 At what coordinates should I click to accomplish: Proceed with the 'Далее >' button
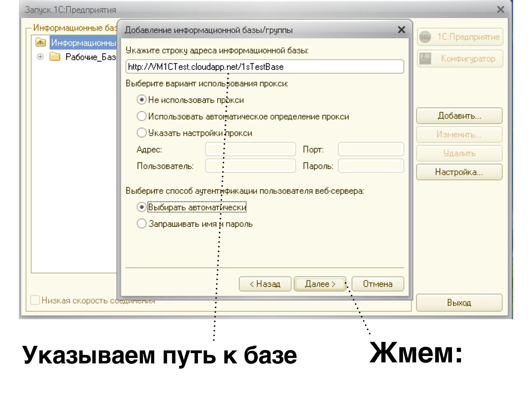click(320, 284)
